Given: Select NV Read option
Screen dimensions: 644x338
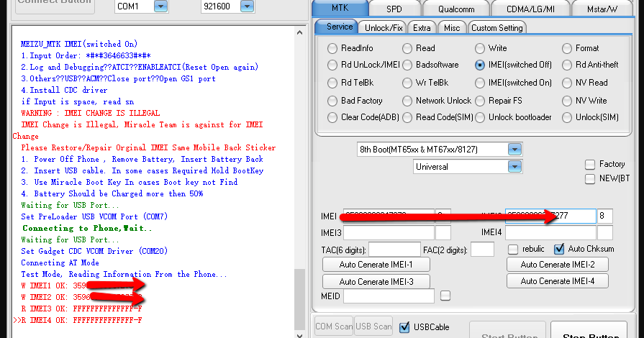Looking at the screenshot, I should click(567, 83).
